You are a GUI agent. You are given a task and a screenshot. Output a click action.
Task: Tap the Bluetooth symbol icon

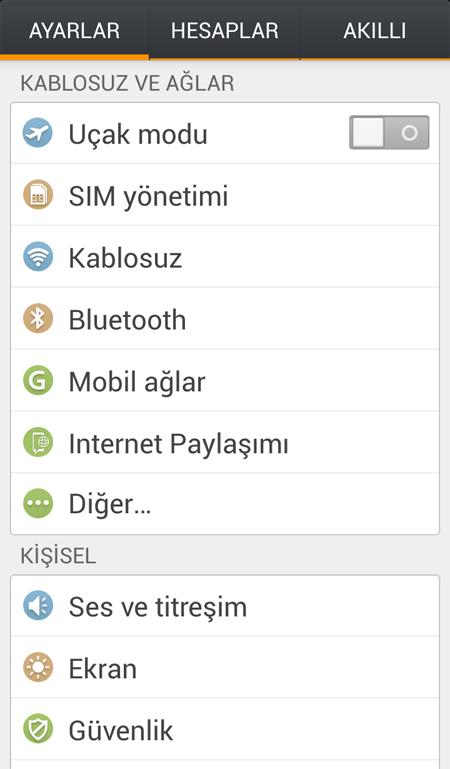(38, 318)
